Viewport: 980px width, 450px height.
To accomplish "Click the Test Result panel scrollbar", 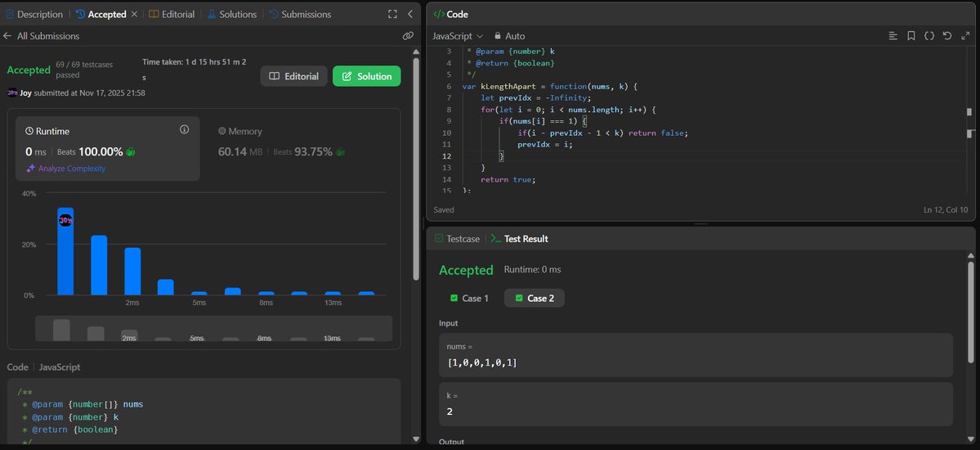I will [x=971, y=312].
